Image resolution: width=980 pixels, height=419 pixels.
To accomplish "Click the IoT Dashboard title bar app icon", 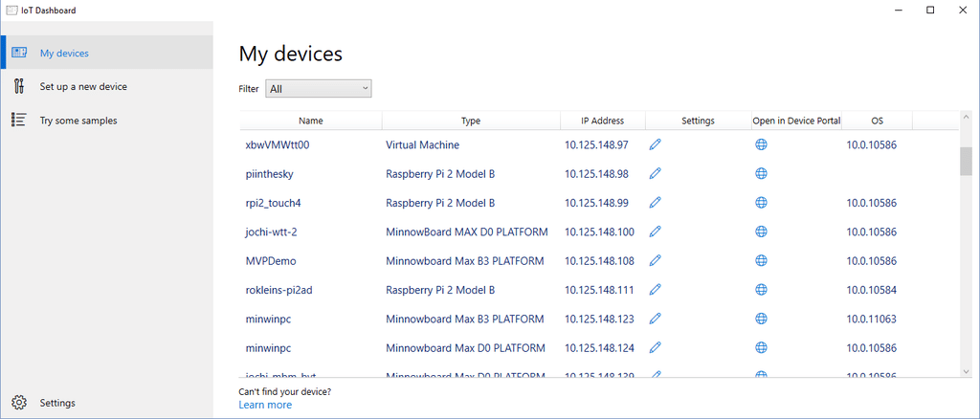I will [11, 10].
